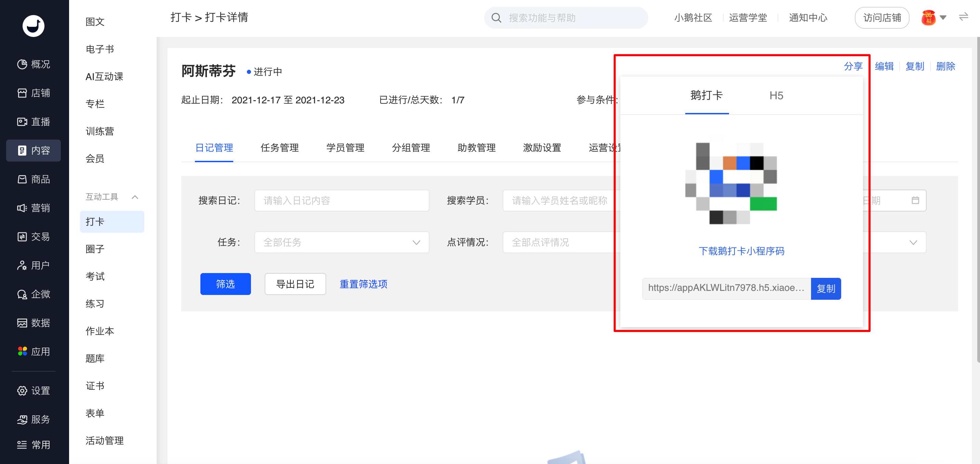The height and width of the screenshot is (464, 980).
Task: Click 下载鹅打卡小程序码 download link
Action: pos(741,251)
